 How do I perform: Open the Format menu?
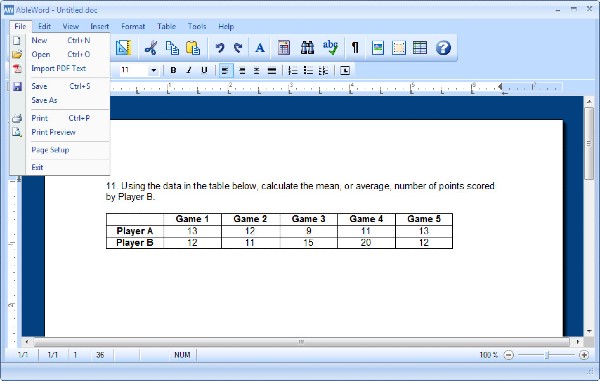click(x=133, y=26)
